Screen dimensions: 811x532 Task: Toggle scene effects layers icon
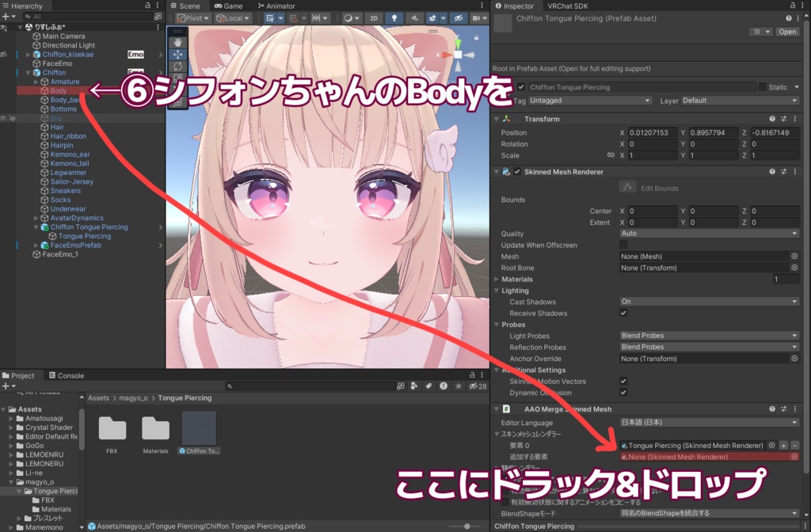click(432, 18)
